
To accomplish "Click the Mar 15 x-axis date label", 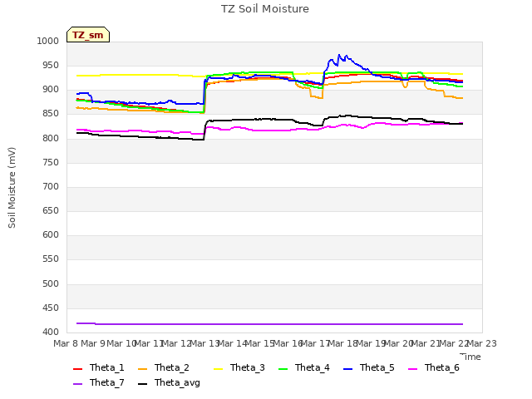I will point(260,343).
